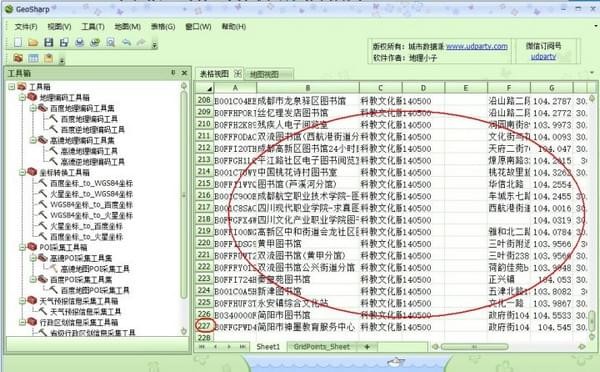Open the 表格(G) menu
Viewport: 600px width, 372px height.
[x=163, y=27]
